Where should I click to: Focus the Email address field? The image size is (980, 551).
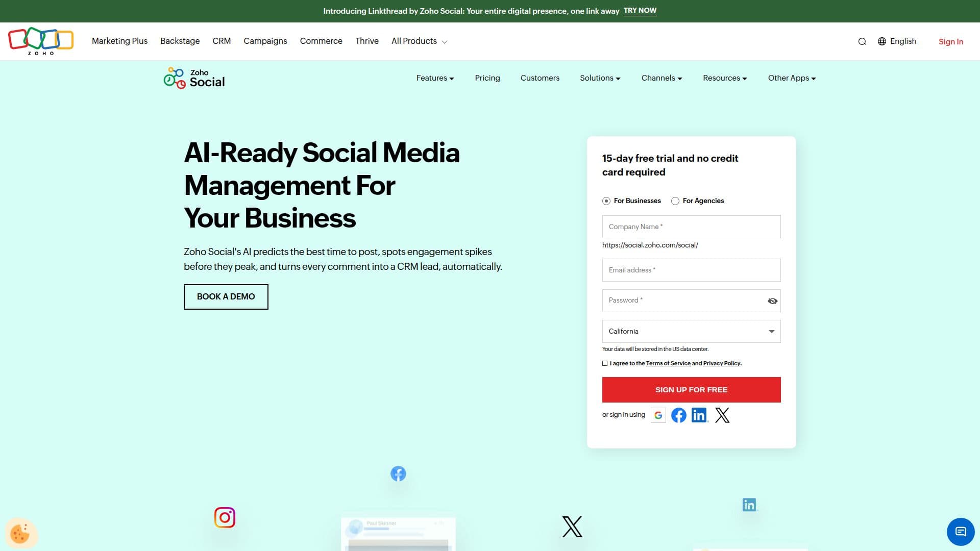point(691,270)
